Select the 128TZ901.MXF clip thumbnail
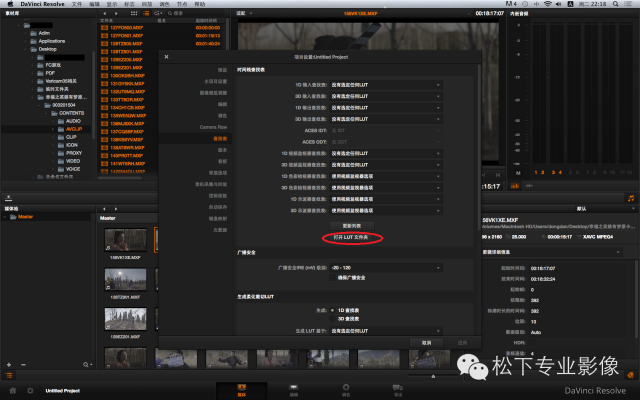Viewport: 640px width, 400px height. (125, 280)
